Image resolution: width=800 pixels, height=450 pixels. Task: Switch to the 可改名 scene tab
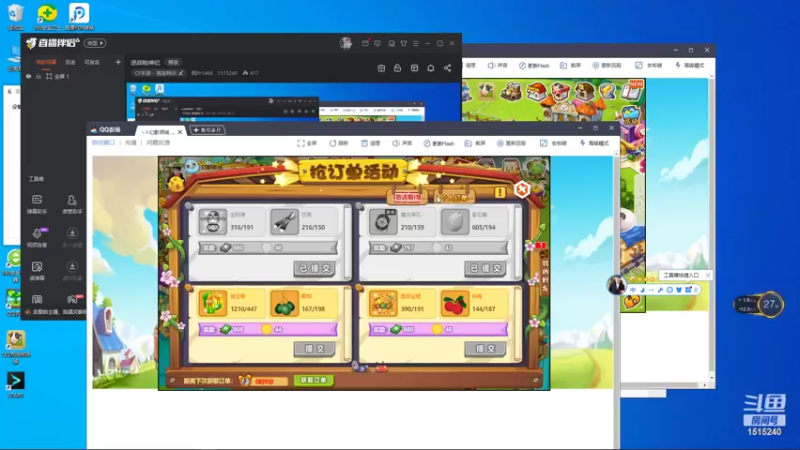point(92,62)
